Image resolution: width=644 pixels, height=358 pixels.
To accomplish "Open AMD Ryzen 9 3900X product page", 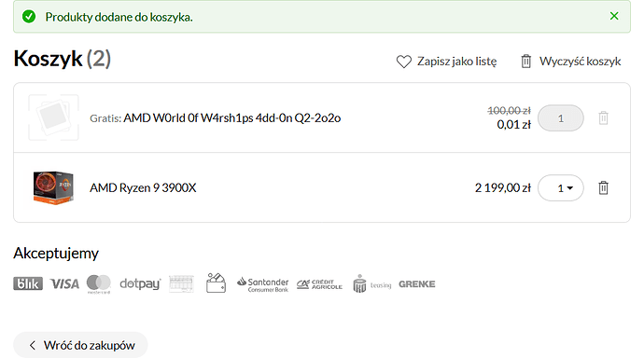I will pos(143,187).
